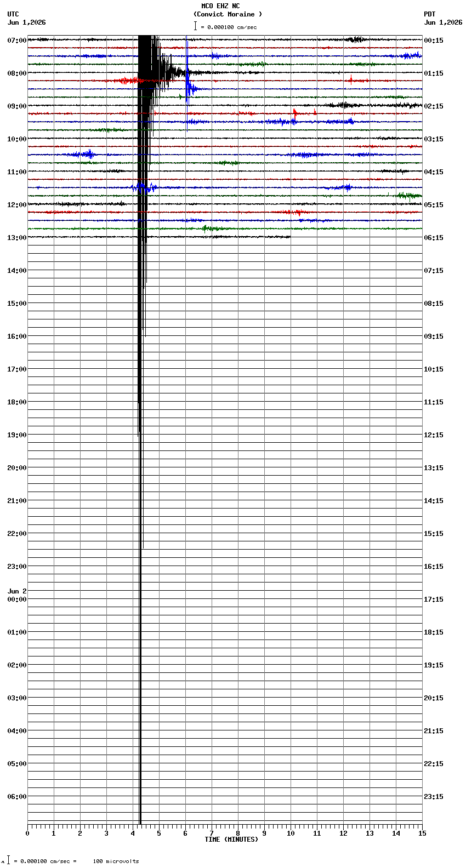Click the UTC time label '07:00'

pos(17,41)
